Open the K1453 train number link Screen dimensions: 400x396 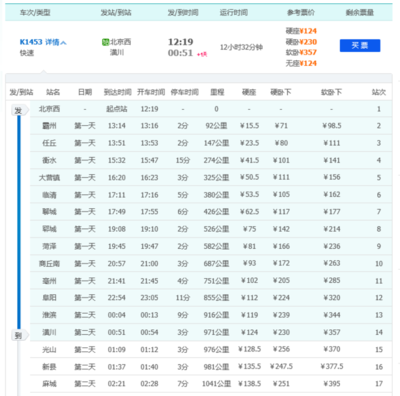(x=31, y=42)
